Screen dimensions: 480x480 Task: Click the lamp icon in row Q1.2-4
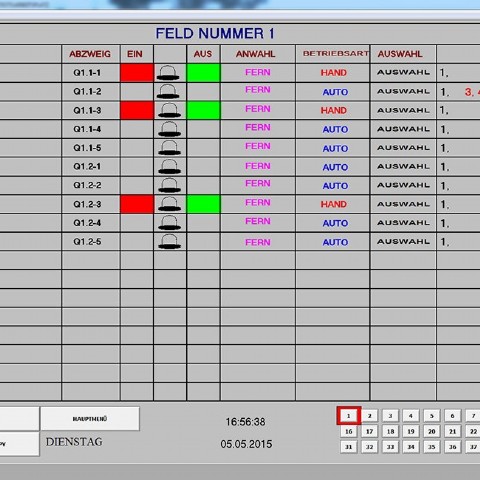[169, 223]
